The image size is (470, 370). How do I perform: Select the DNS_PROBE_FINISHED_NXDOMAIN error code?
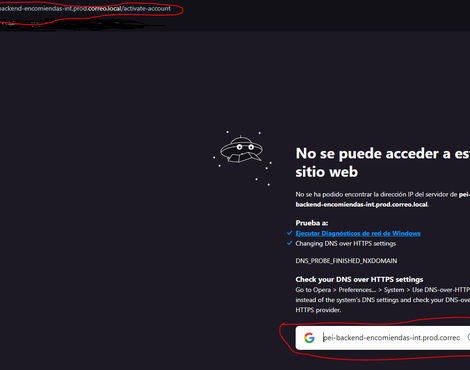tap(346, 261)
